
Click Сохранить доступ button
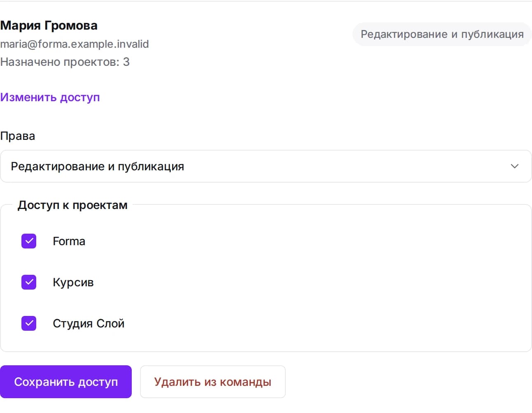(x=66, y=382)
